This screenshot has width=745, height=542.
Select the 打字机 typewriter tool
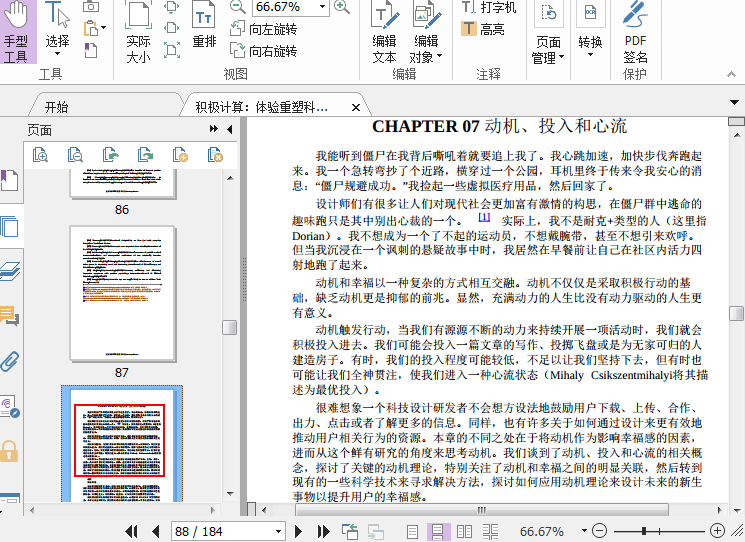click(x=489, y=7)
